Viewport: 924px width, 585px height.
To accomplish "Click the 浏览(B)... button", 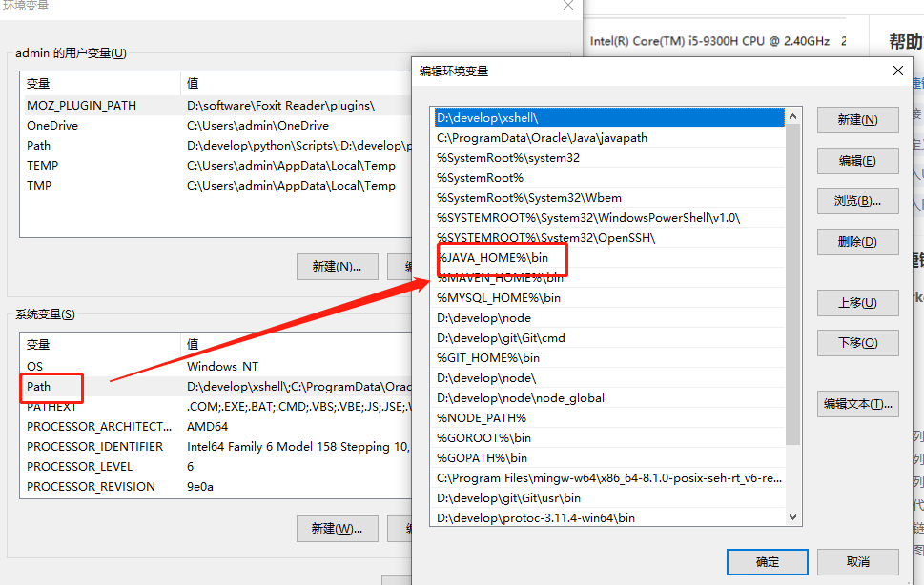I will [x=857, y=201].
